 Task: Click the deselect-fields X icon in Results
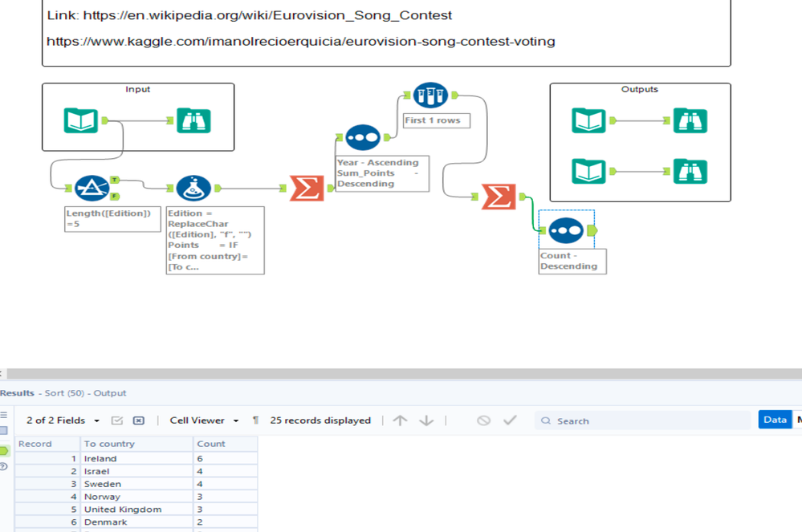click(139, 420)
